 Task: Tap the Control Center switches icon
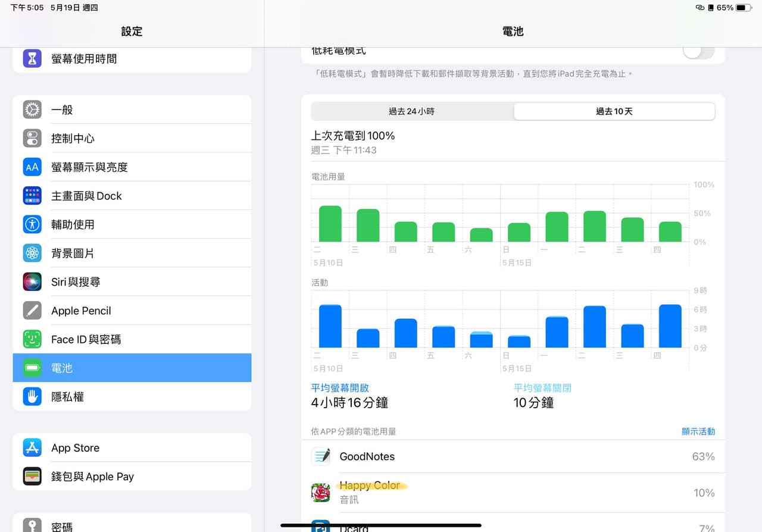pos(32,138)
